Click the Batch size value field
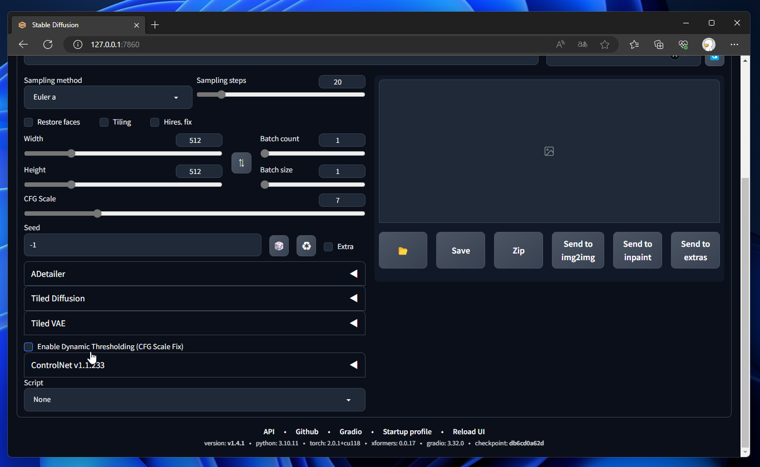The height and width of the screenshot is (467, 760). [x=342, y=171]
